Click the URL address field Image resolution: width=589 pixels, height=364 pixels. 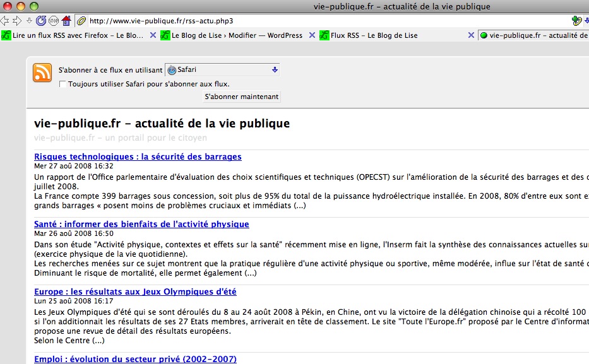coord(316,21)
